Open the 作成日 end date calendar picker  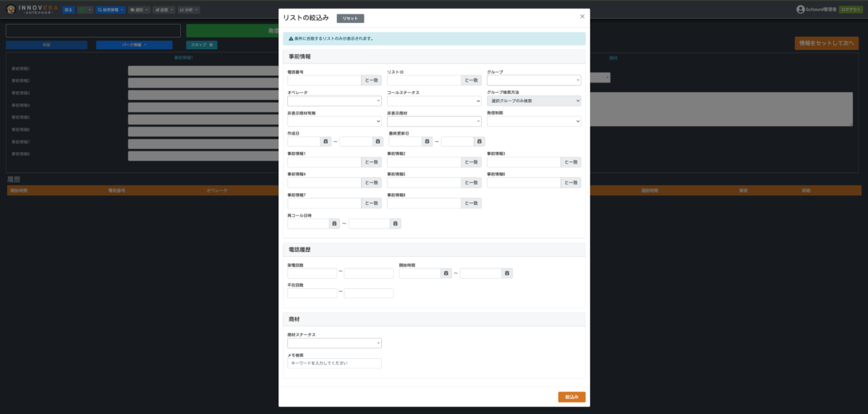377,142
